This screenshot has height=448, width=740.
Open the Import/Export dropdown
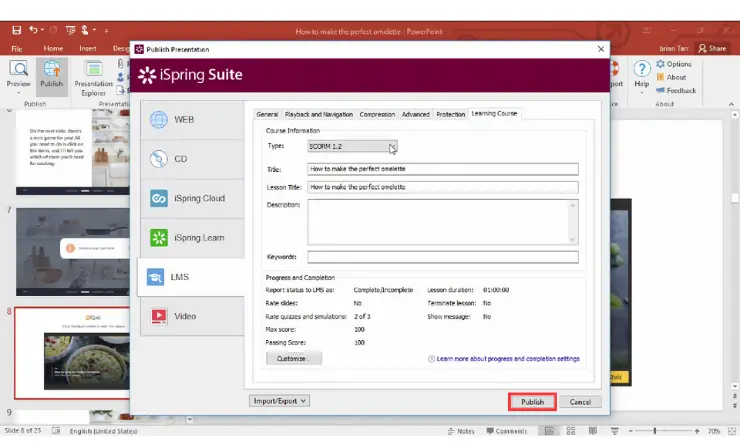(279, 401)
